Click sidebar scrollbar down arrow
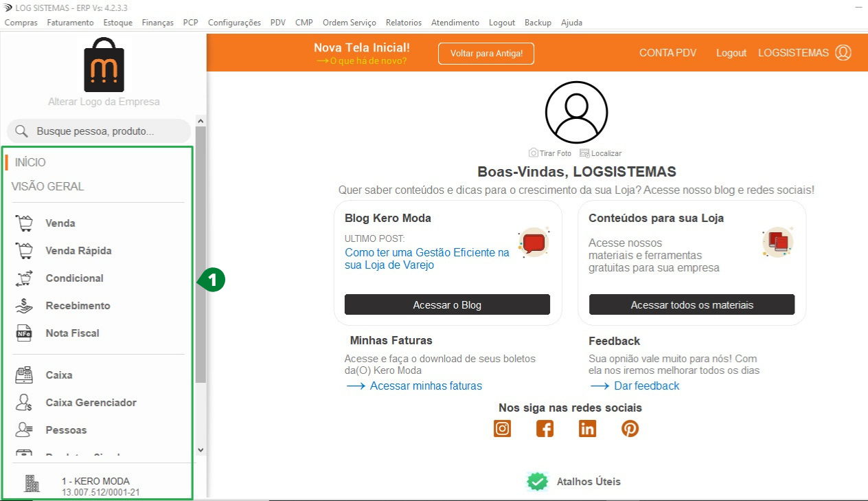This screenshot has width=868, height=501. [x=201, y=450]
